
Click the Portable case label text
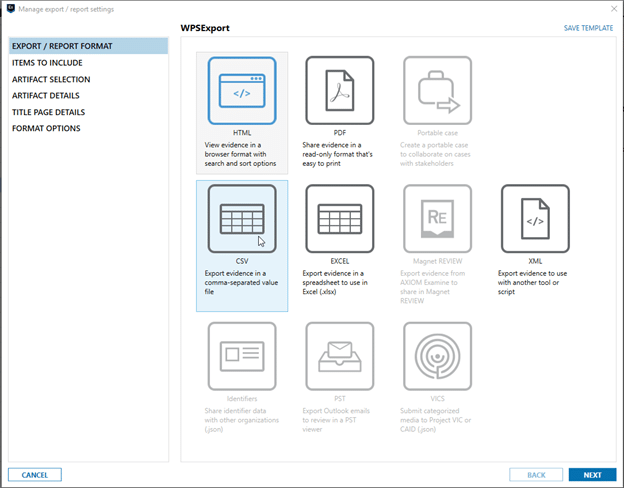tap(437, 133)
